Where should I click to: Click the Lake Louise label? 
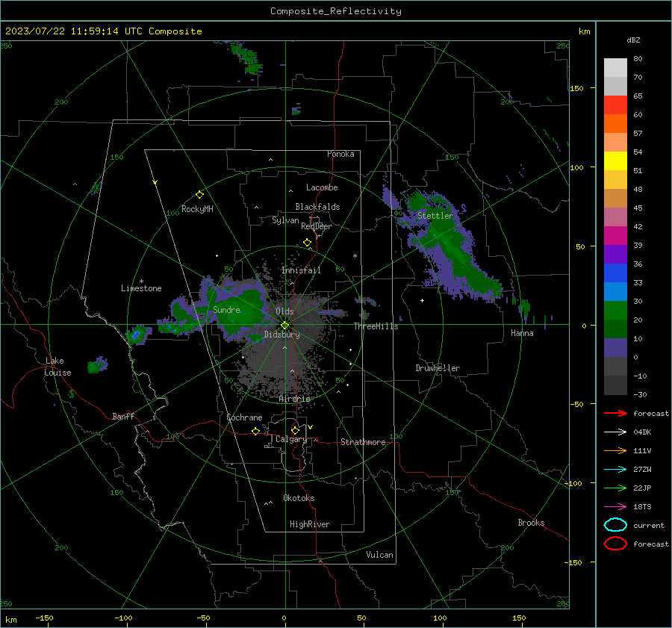(58, 367)
